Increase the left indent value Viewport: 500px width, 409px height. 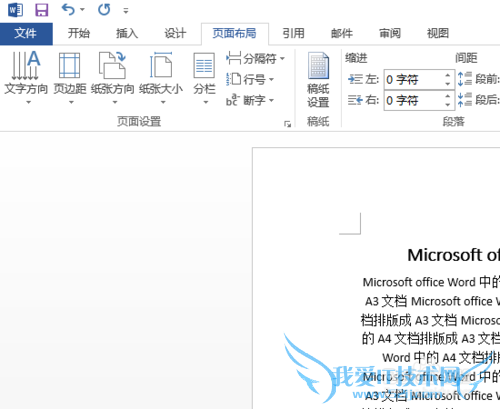(x=448, y=75)
